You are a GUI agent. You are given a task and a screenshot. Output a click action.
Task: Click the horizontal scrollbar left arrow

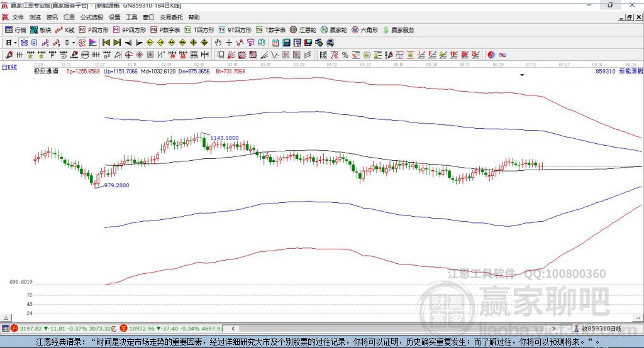[233, 329]
